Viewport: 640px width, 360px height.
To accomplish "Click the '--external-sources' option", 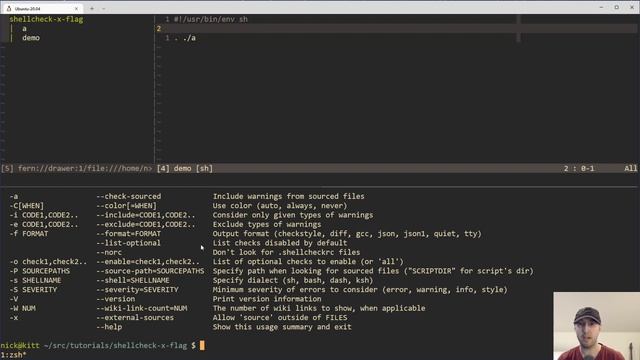I will pos(135,318).
